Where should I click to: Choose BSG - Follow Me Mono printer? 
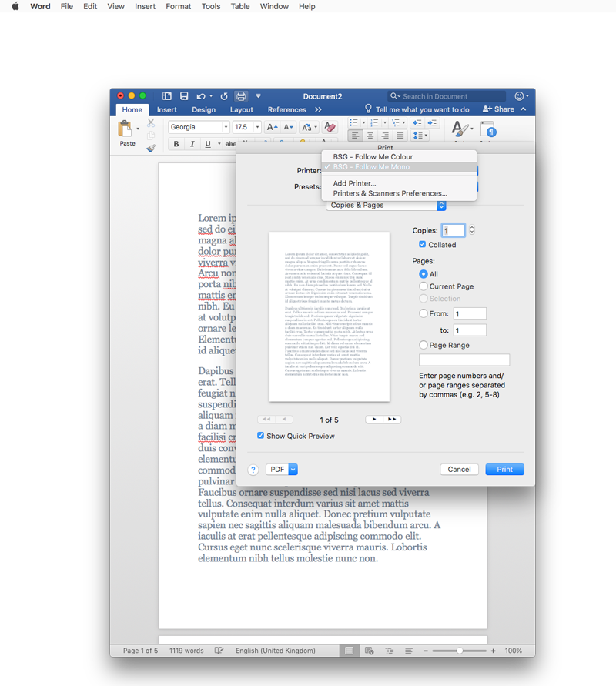pos(399,167)
